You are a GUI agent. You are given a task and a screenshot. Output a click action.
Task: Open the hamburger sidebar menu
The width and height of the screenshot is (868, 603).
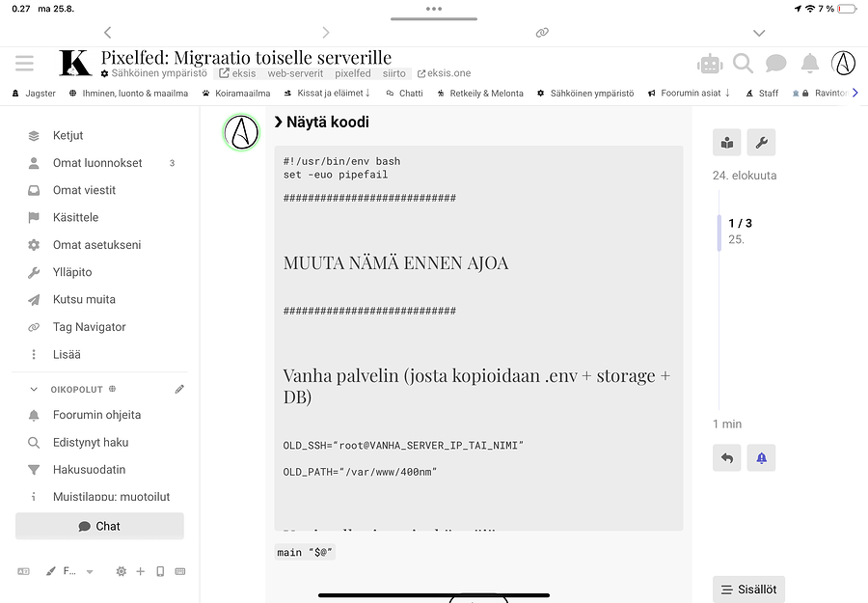(x=24, y=63)
